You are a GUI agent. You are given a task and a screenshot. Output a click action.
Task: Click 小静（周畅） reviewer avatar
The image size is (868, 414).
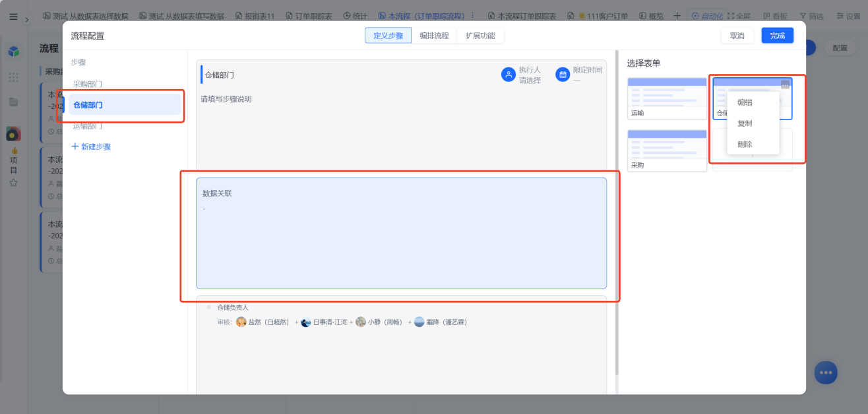click(x=361, y=322)
